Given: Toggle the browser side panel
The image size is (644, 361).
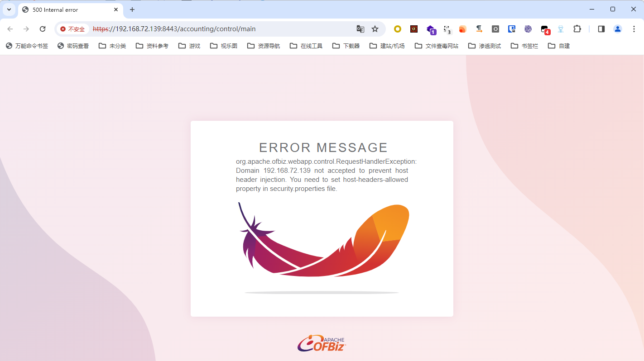Looking at the screenshot, I should [601, 29].
